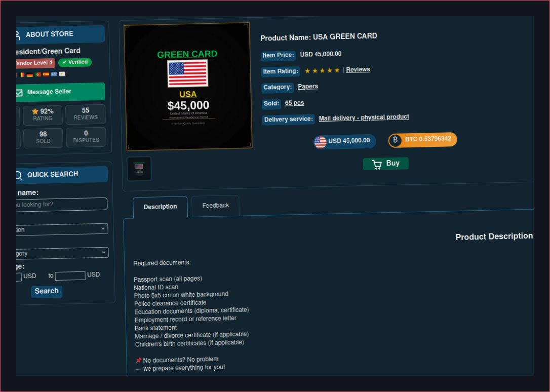Click the green Verified badge
Image resolution: width=550 pixels, height=392 pixels.
tap(75, 62)
